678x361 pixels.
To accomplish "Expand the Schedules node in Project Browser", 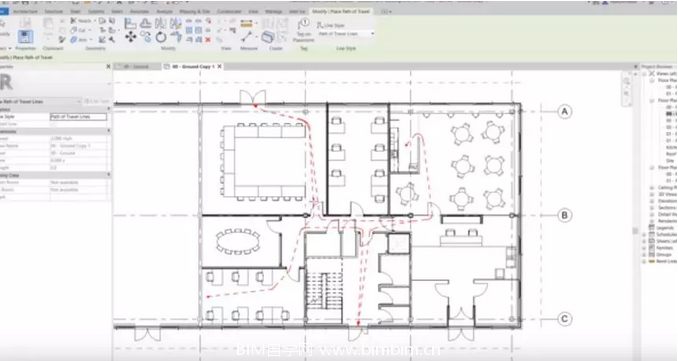I will (644, 234).
